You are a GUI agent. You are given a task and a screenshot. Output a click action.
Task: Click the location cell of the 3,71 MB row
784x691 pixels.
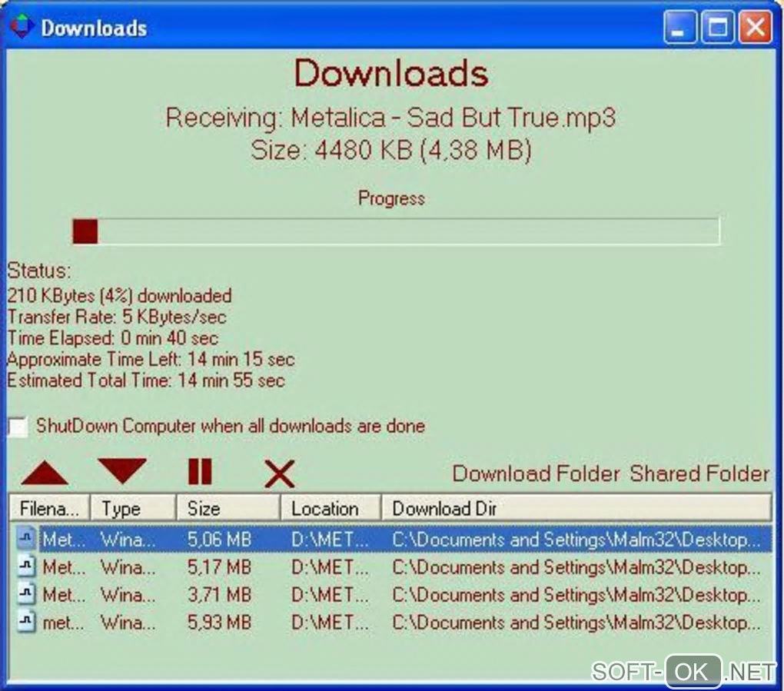330,595
